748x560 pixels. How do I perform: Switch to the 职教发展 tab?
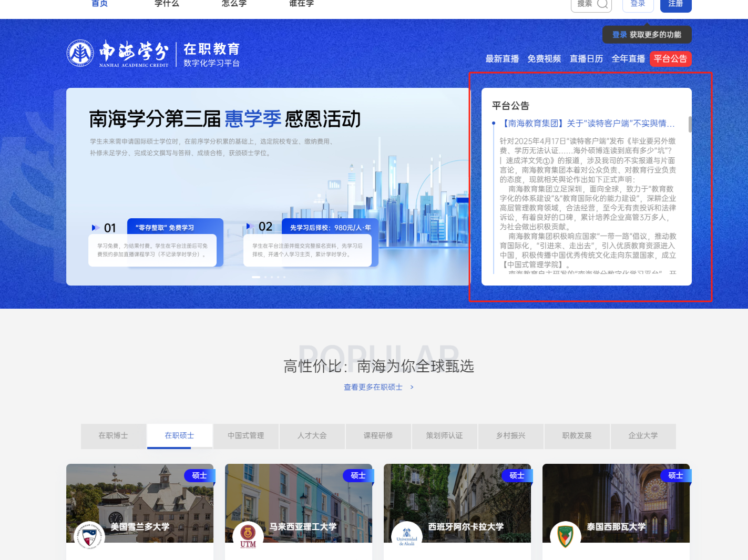pos(577,436)
